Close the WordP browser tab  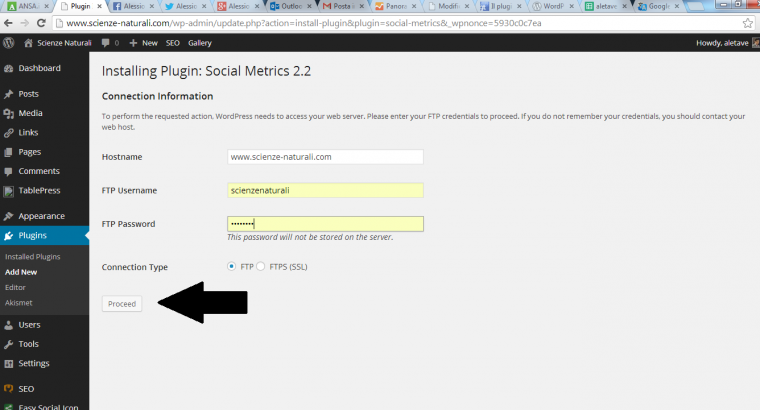[571, 6]
